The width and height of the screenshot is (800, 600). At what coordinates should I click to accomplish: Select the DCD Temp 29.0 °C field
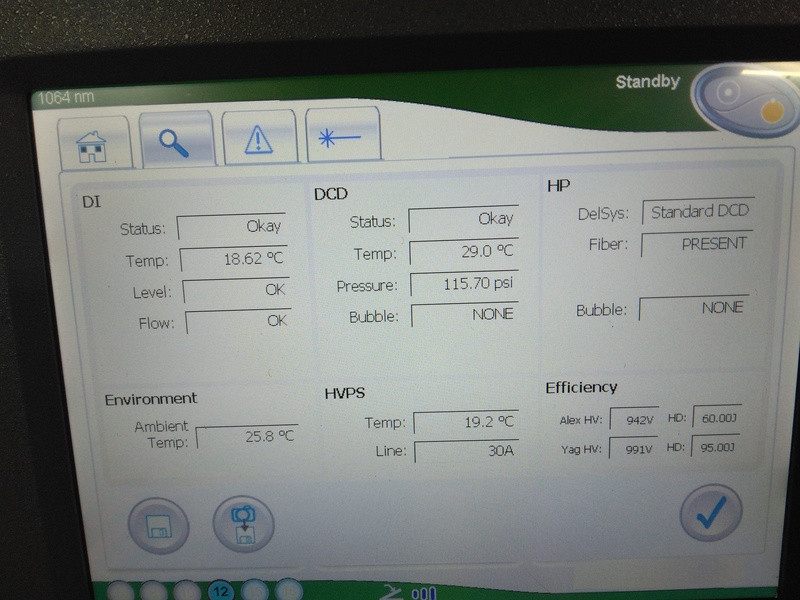pyautogui.click(x=464, y=251)
